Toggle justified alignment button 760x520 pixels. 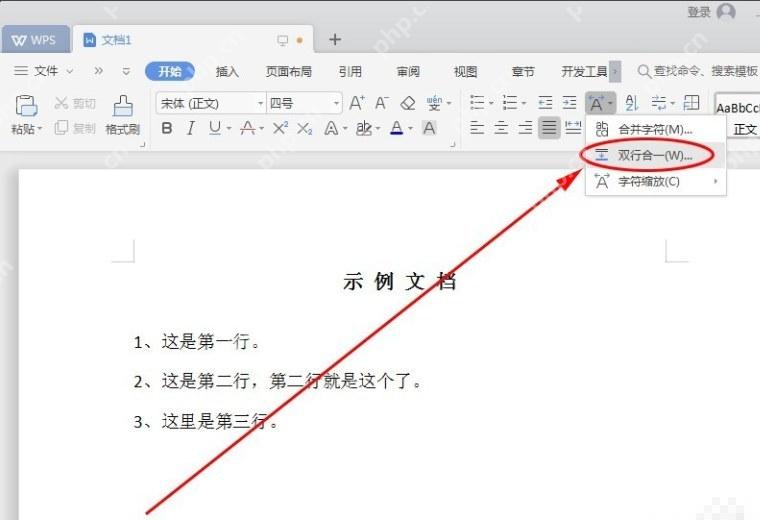549,128
